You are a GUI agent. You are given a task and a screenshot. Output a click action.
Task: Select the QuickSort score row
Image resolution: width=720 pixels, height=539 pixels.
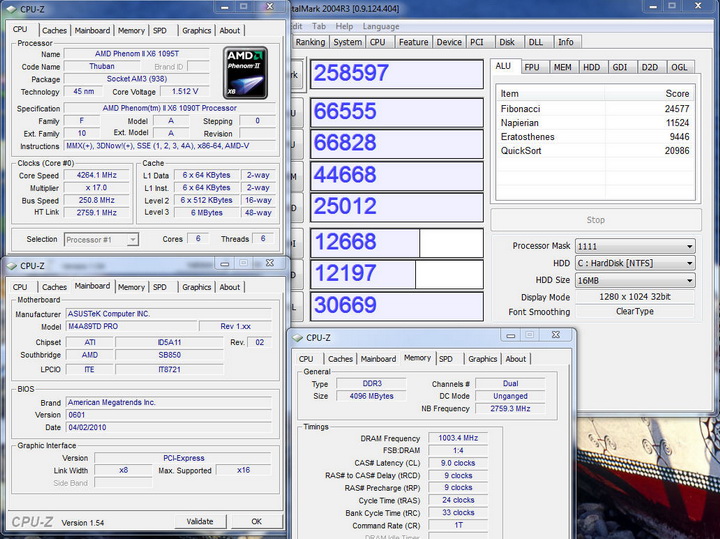[595, 151]
